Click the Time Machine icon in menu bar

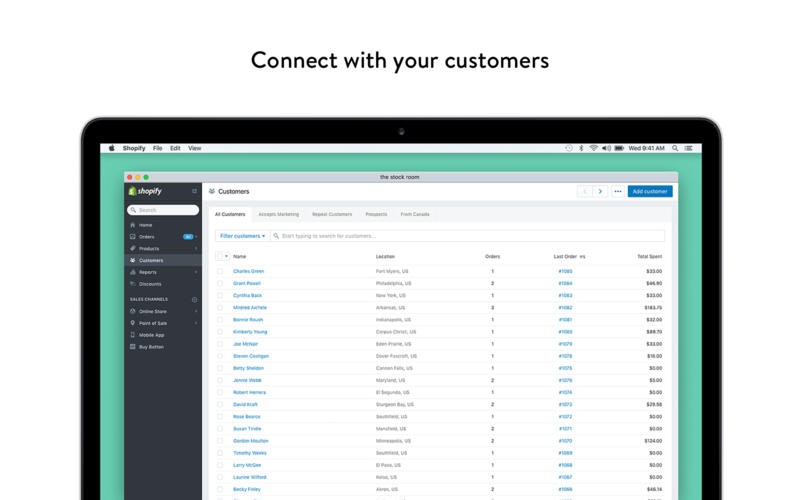tap(569, 148)
